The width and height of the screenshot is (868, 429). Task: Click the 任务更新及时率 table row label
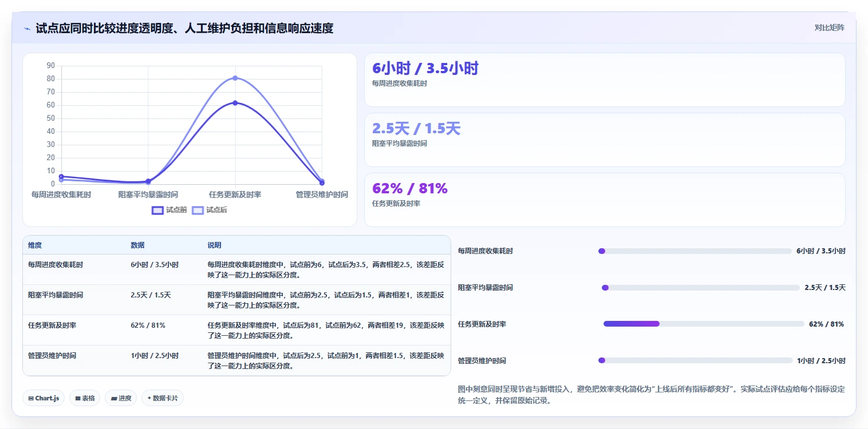[x=52, y=325]
